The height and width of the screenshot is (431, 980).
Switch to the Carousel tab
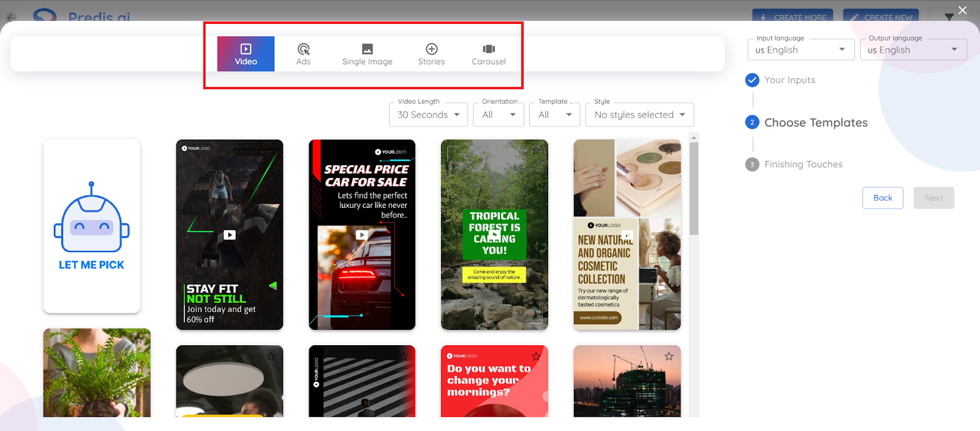(x=489, y=54)
